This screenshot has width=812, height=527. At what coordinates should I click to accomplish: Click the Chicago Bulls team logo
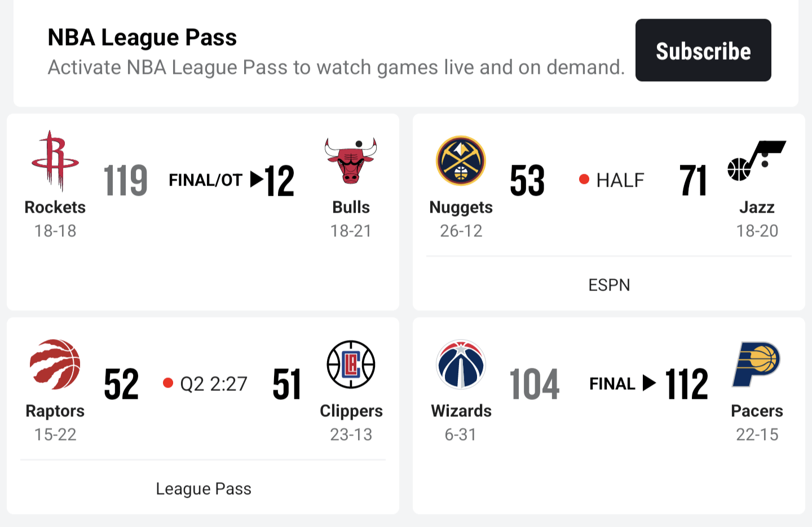click(x=351, y=161)
